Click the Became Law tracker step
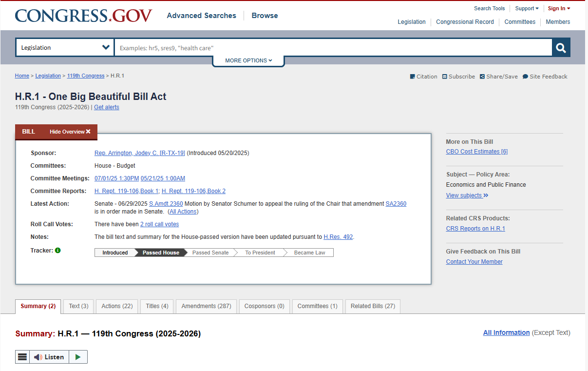 click(310, 253)
